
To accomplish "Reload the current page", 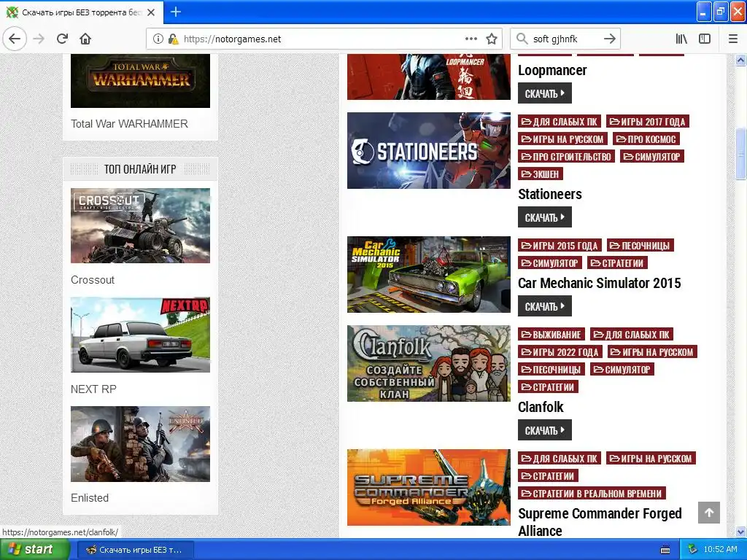I will coord(62,39).
